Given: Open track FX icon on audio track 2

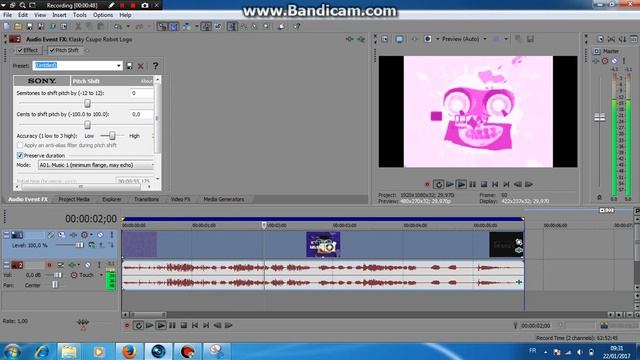Looking at the screenshot, I should click(72, 265).
